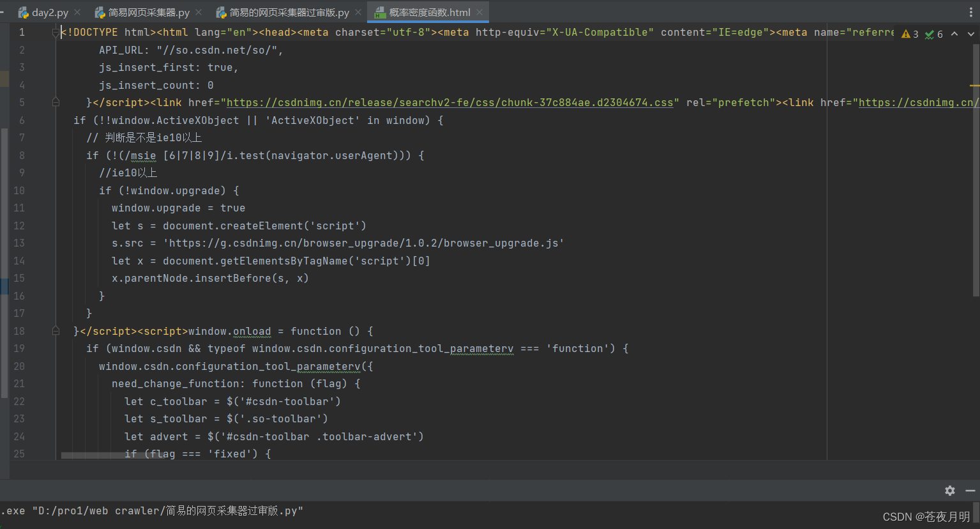Open the second csdnimg.cn prefetch link
The width and height of the screenshot is (980, 529).
(919, 102)
